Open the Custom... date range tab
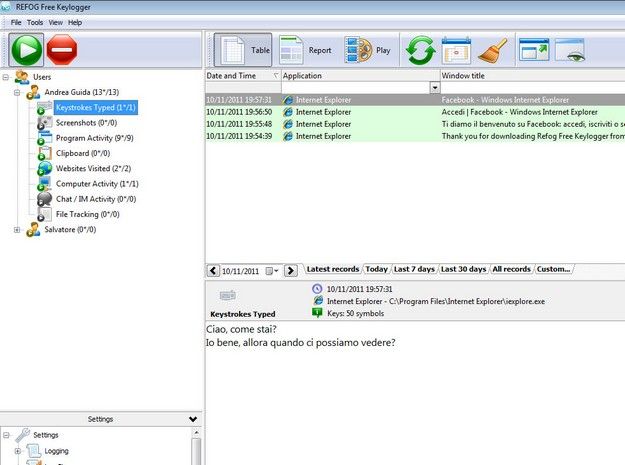This screenshot has height=465, width=625. coord(553,269)
